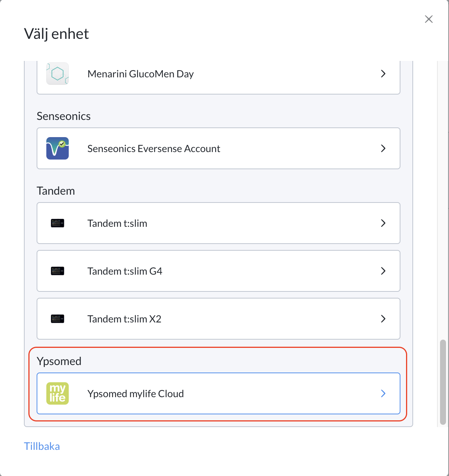Pick the Menarini GlucoMen Day label
Screen dimensions: 449x476
[x=140, y=74]
